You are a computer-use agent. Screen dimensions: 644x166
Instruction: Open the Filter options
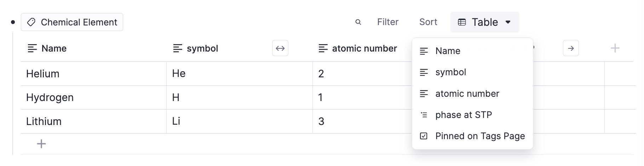tap(387, 22)
